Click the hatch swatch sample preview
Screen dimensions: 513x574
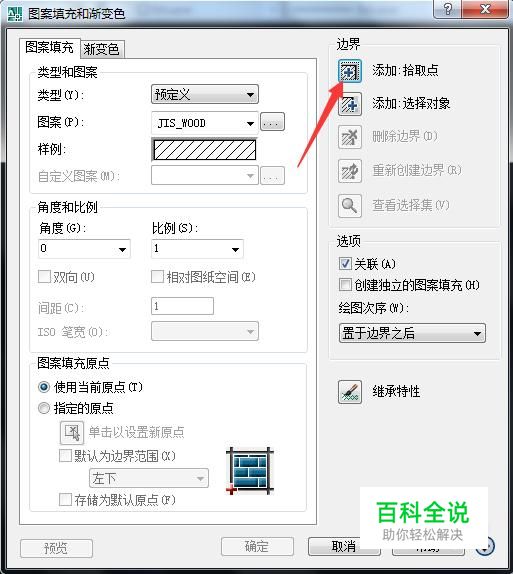click(x=205, y=150)
